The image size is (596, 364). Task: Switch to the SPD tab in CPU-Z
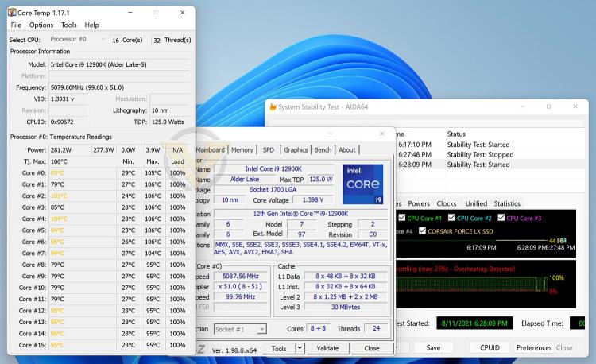[x=269, y=149]
